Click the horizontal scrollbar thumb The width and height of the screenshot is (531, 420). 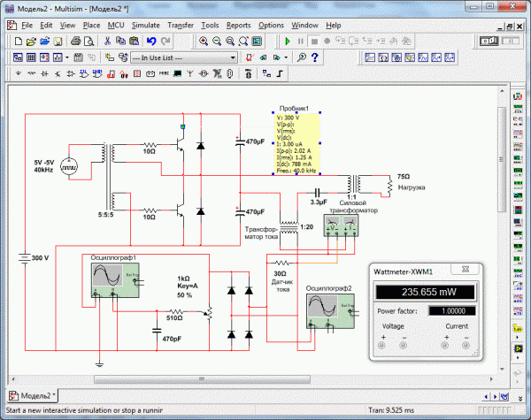(x=202, y=379)
